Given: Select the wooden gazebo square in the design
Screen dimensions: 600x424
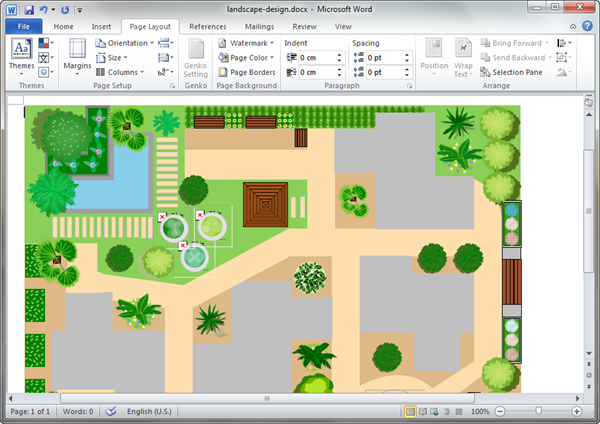Looking at the screenshot, I should click(x=266, y=203).
